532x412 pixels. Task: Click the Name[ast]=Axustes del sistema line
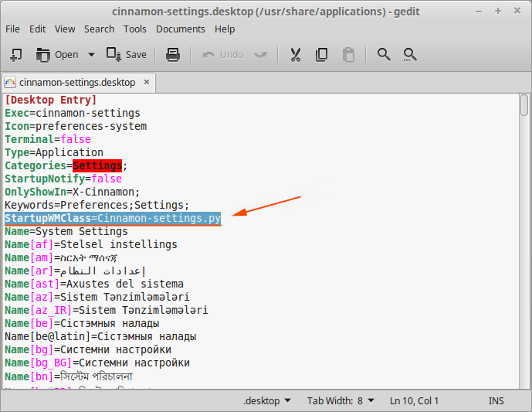point(94,284)
